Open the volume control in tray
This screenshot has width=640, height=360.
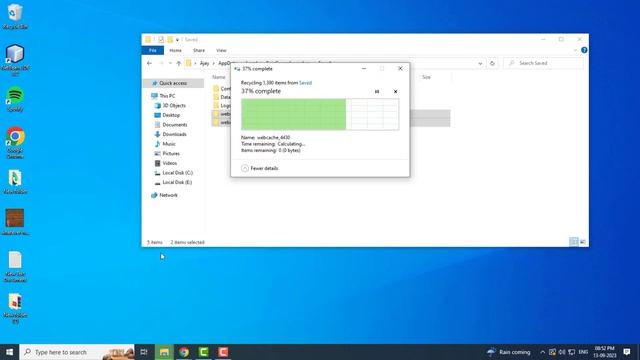tap(562, 352)
